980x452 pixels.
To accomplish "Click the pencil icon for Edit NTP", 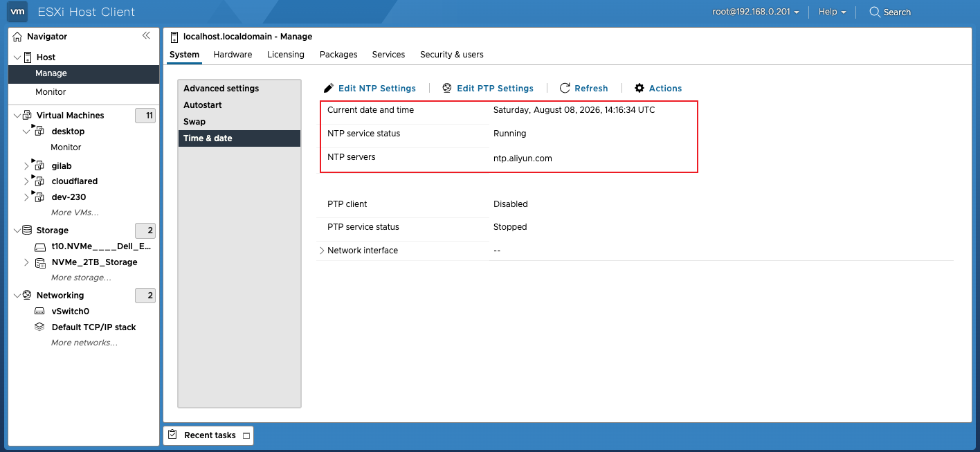I will (x=329, y=88).
